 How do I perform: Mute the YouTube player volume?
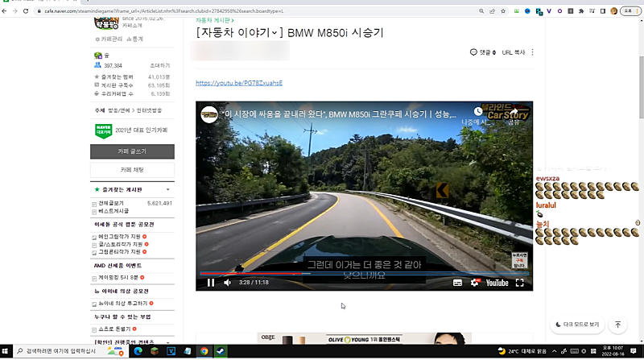coord(228,283)
